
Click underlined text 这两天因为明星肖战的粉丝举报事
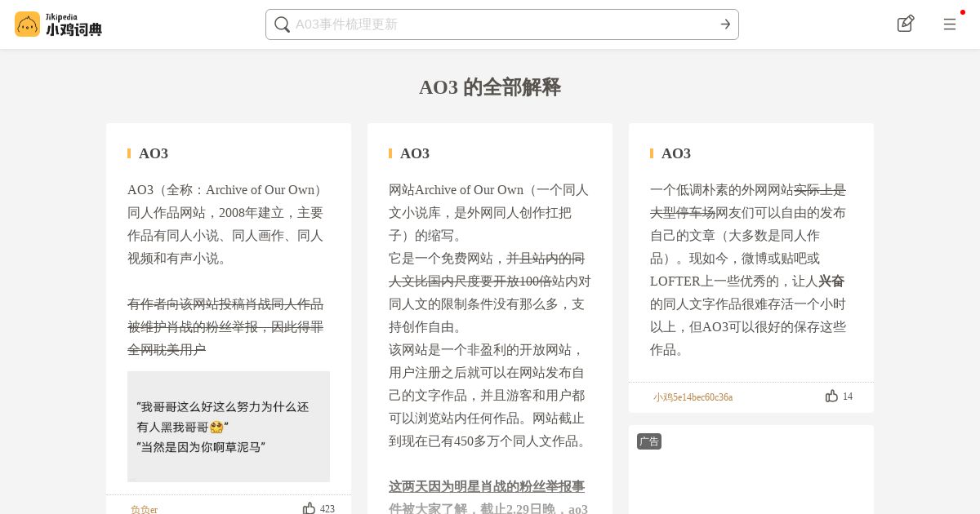487,487
